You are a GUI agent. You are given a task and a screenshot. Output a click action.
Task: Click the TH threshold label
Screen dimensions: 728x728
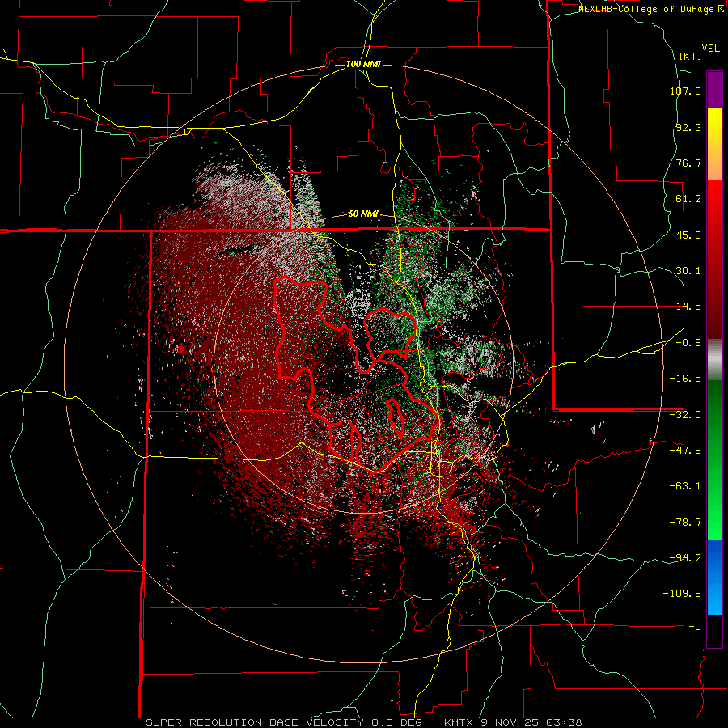[695, 630]
